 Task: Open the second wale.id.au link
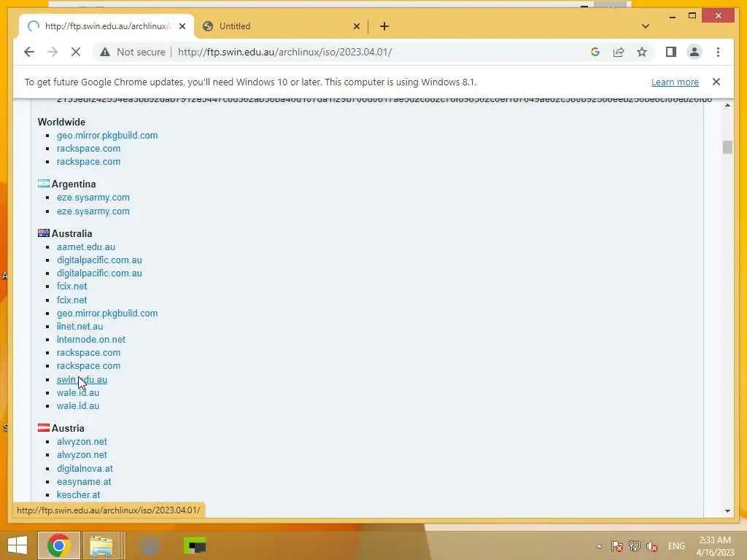tap(78, 405)
